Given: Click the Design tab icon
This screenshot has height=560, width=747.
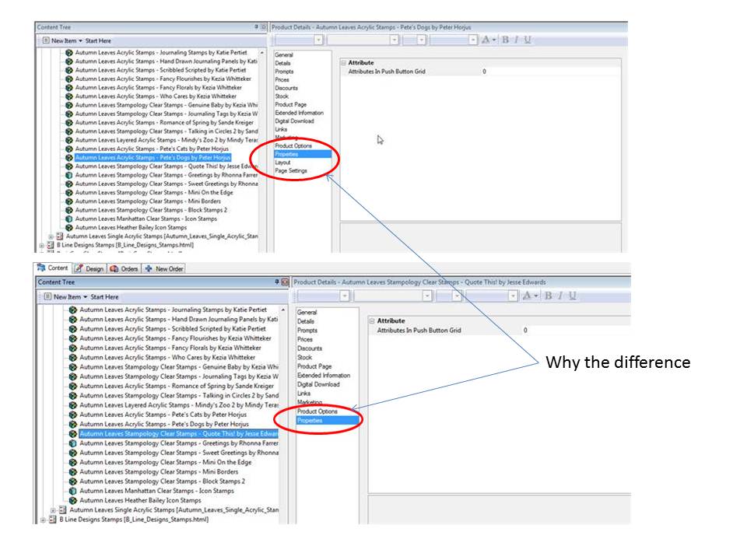Looking at the screenshot, I should (x=79, y=268).
